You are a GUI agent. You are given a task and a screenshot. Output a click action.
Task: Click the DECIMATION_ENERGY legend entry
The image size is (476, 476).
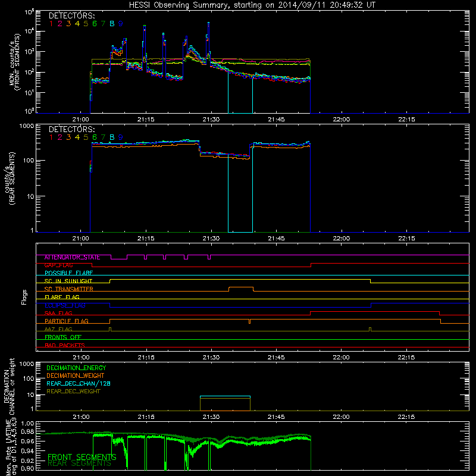point(76,368)
